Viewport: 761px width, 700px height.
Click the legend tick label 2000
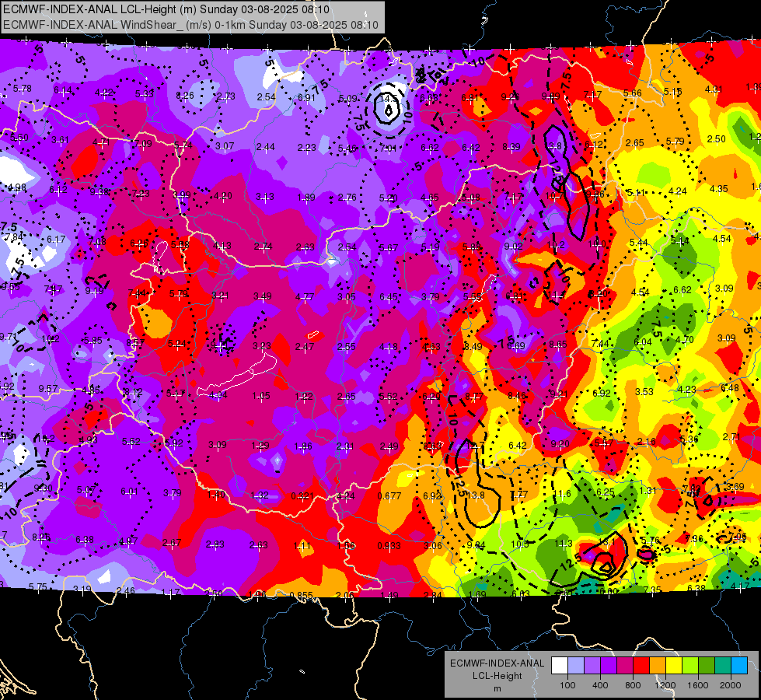pyautogui.click(x=731, y=685)
